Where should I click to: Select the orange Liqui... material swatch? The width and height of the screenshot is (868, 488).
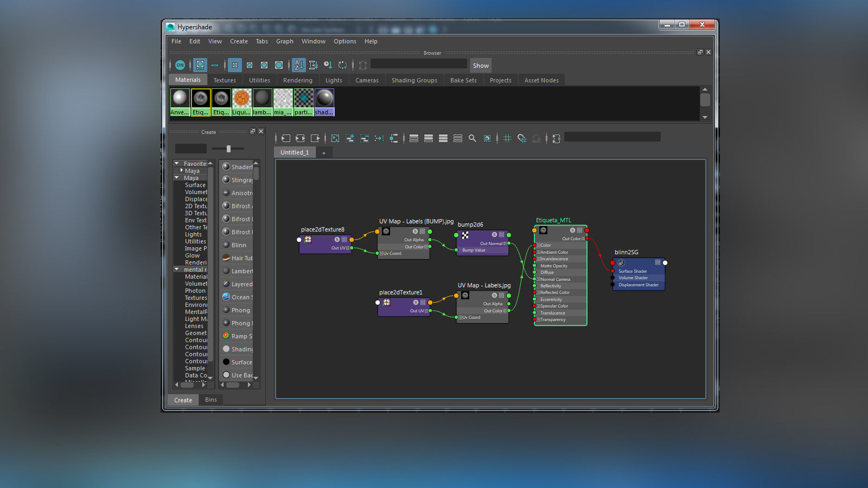click(241, 102)
